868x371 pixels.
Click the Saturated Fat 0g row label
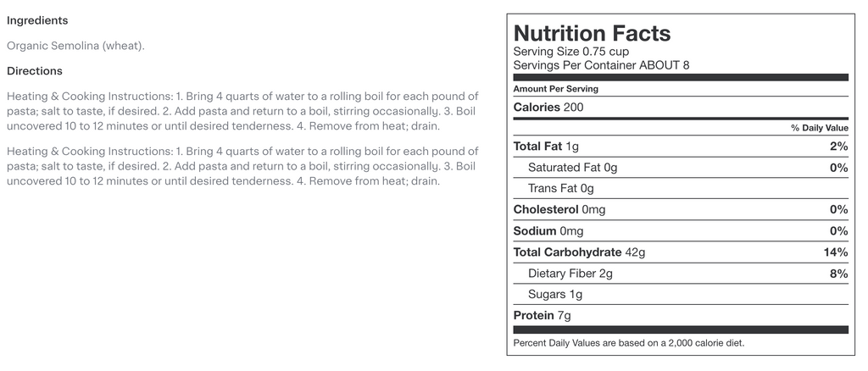pyautogui.click(x=572, y=168)
